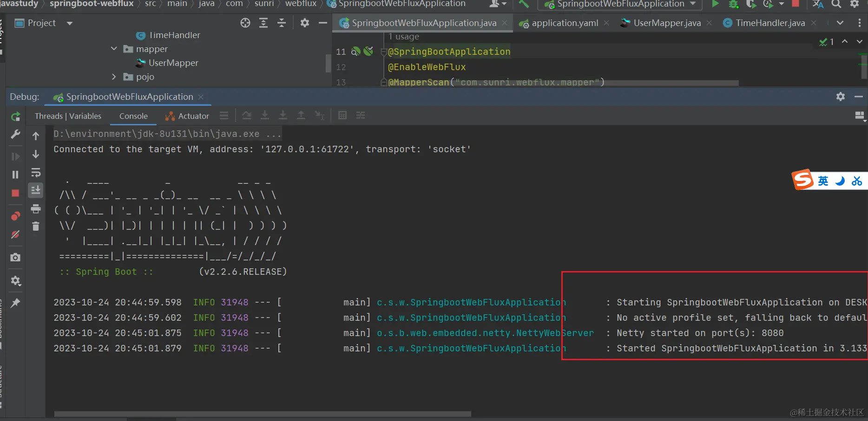Screen dimensions: 868x421
Task: Open the Project view dropdown
Action: coord(70,23)
